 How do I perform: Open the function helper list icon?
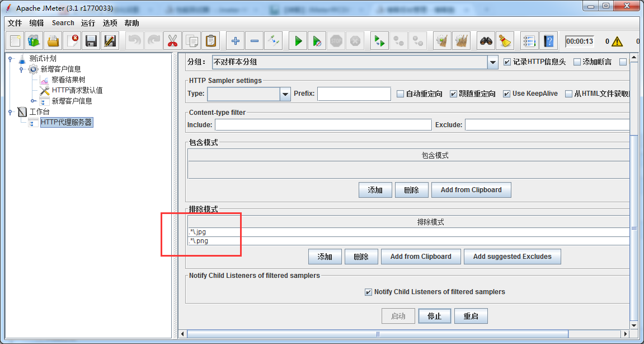coord(529,41)
